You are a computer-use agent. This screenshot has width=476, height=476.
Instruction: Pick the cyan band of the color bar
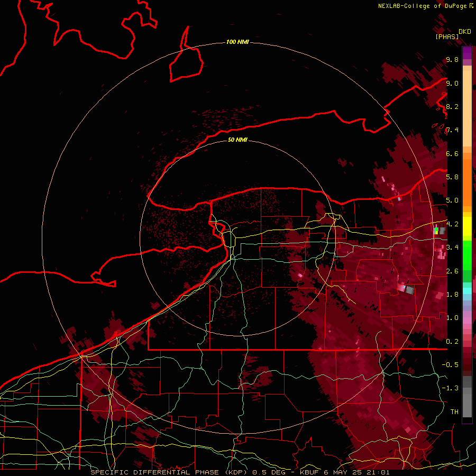(x=467, y=290)
